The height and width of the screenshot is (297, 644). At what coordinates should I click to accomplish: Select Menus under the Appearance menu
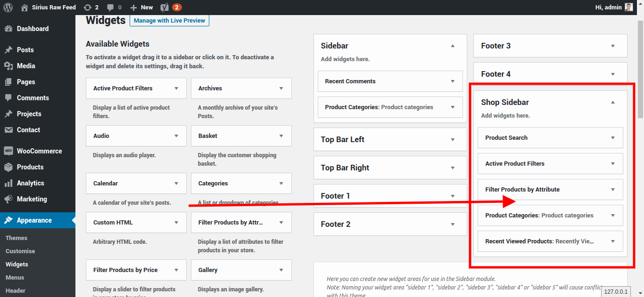(x=15, y=277)
